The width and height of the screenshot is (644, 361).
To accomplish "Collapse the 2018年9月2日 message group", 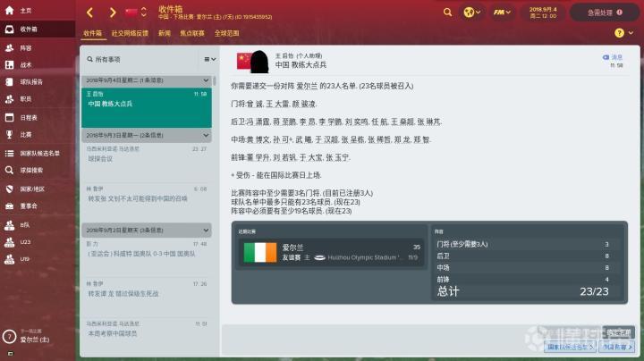I will click(x=206, y=231).
